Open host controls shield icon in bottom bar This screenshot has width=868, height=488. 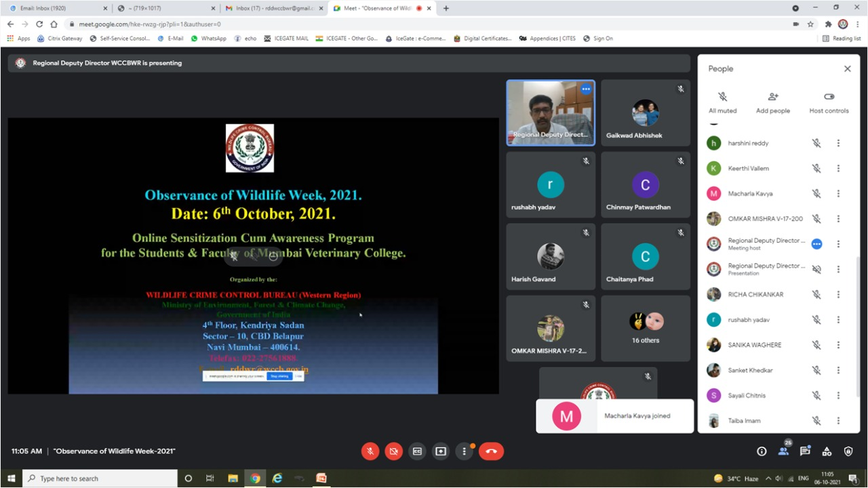coord(848,451)
